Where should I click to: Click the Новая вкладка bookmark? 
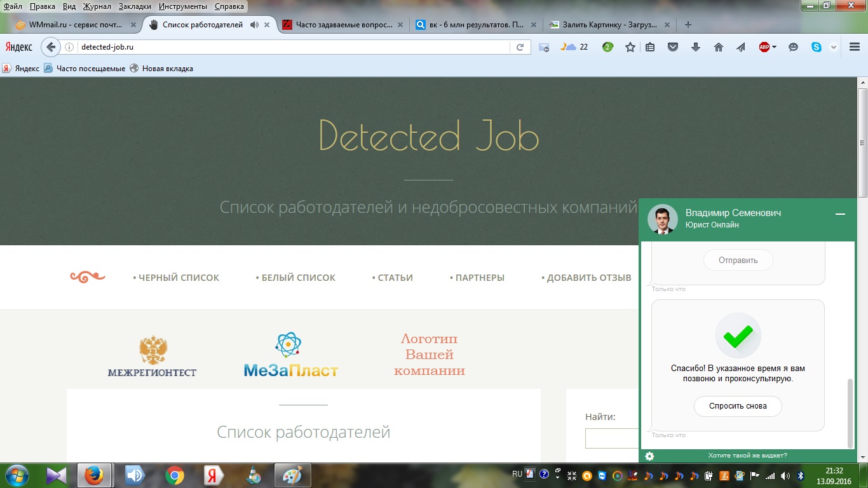click(161, 69)
